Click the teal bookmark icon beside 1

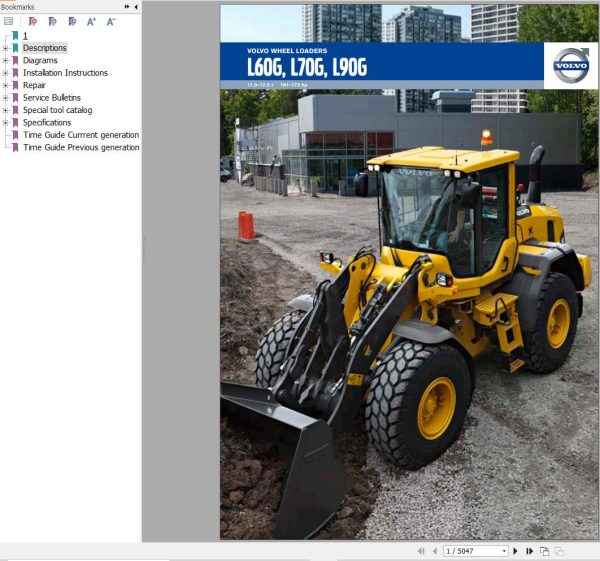coord(15,36)
